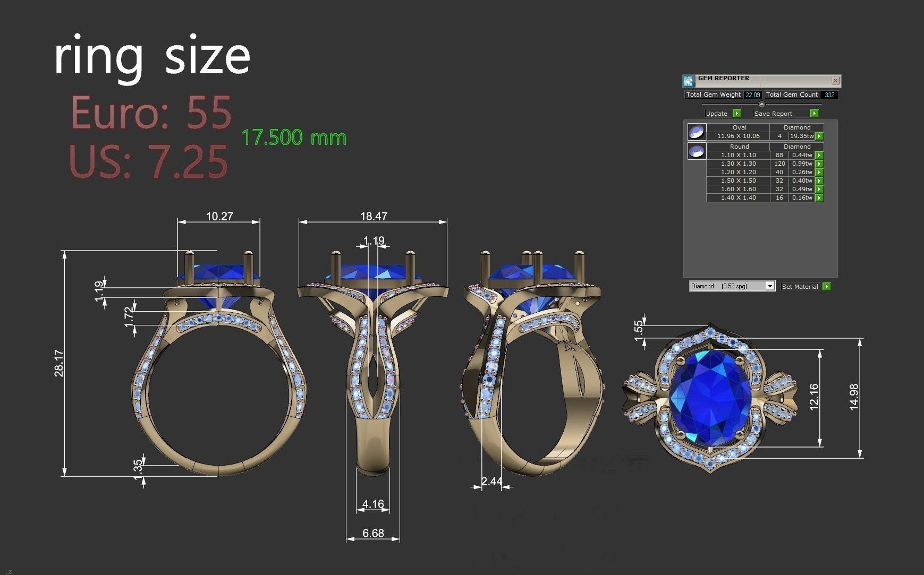Click green arrow on the 0.16tw row

pos(819,198)
